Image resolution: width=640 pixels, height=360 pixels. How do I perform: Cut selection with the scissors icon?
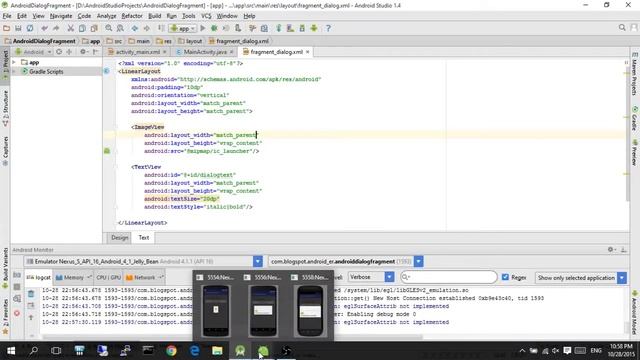71,28
